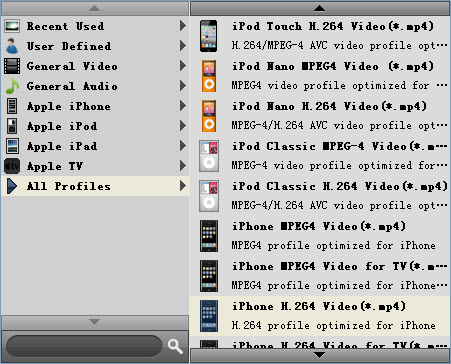Click the iPod Nano H.264 orange device icon
The height and width of the screenshot is (364, 451).
point(209,116)
